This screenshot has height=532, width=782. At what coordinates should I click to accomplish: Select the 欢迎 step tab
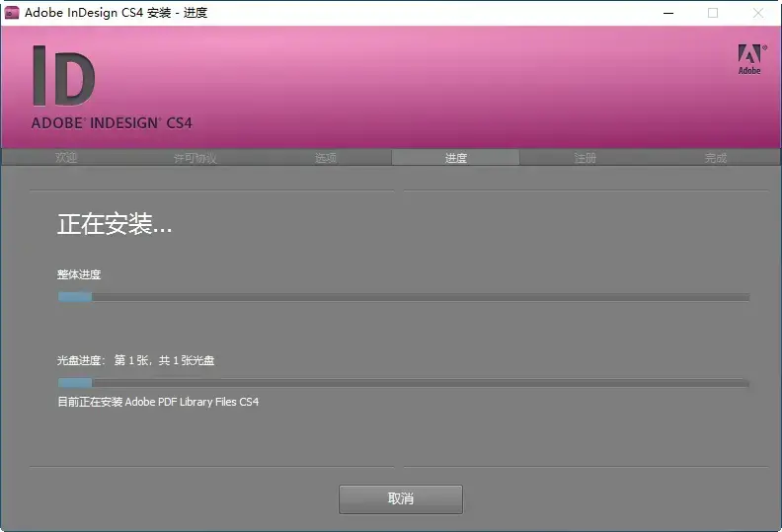click(x=66, y=158)
